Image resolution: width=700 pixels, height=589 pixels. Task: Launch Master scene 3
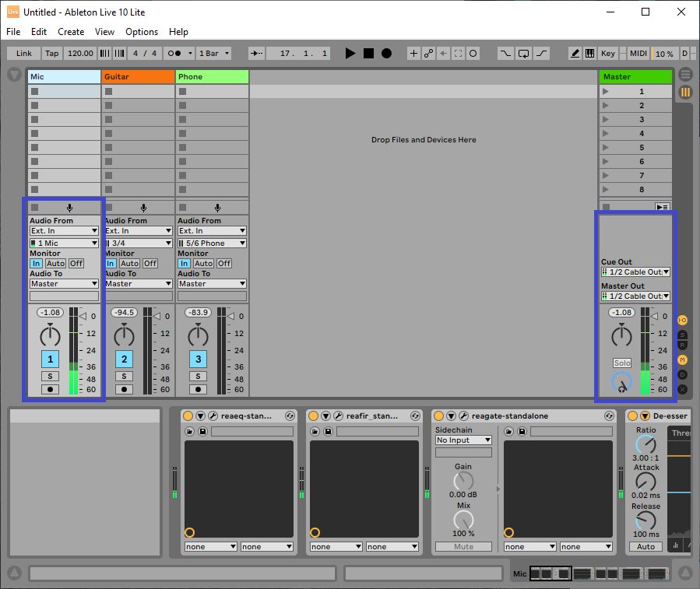click(606, 120)
